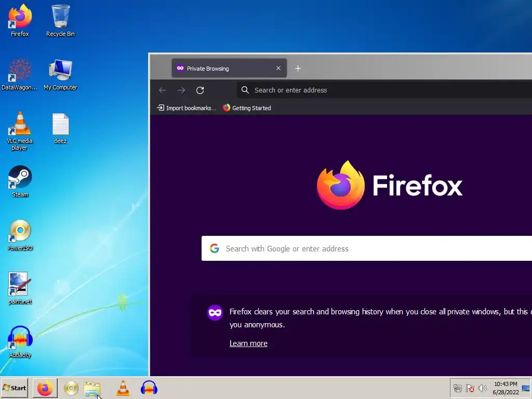
Task: Select the Steam desktop shortcut
Action: [x=20, y=181]
